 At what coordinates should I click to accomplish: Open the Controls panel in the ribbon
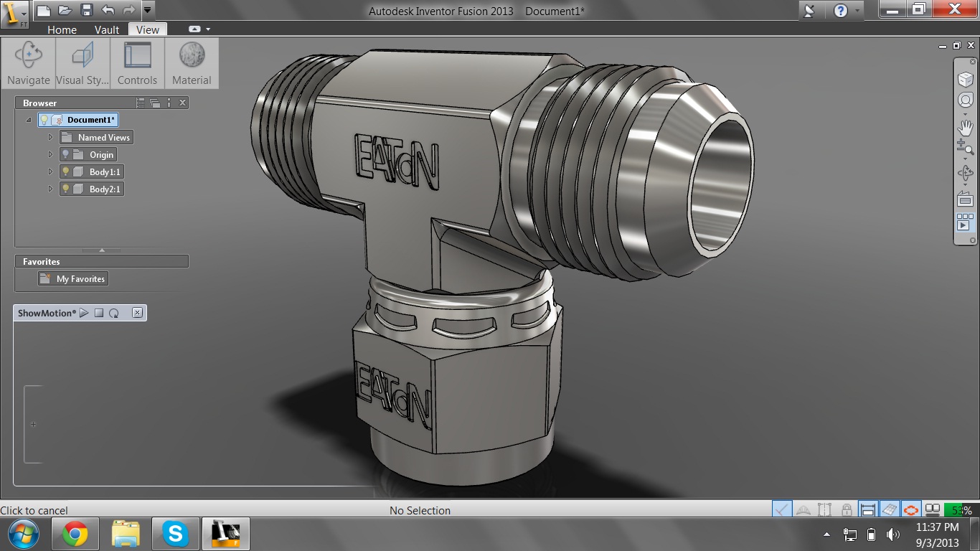(137, 63)
